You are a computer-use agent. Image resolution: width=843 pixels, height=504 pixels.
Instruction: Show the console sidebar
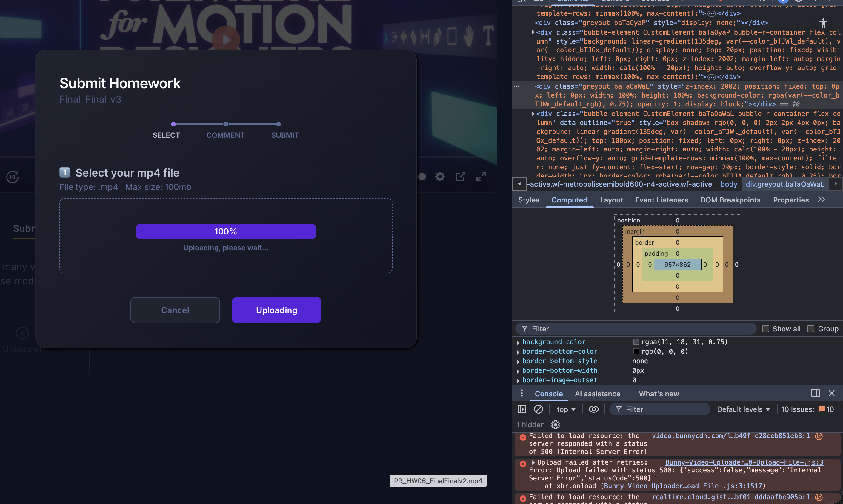[x=522, y=409]
